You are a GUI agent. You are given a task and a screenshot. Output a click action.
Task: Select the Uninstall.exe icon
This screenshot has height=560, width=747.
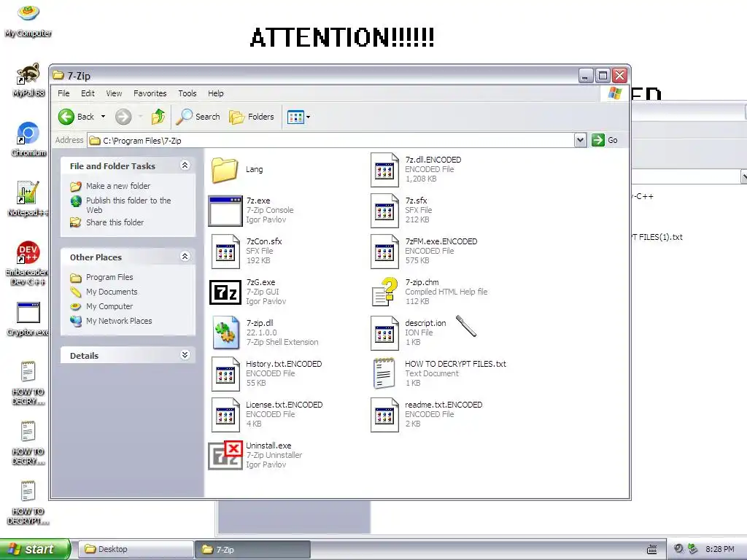[x=225, y=455]
